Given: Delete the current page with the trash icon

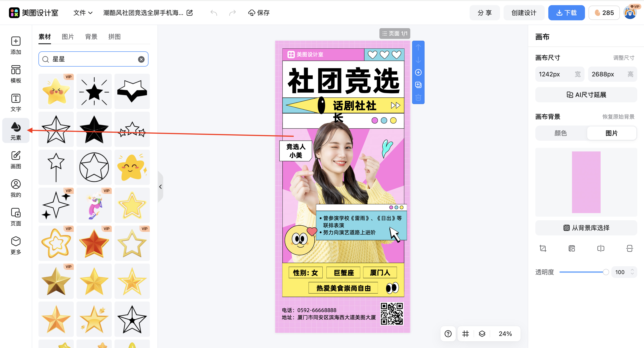Looking at the screenshot, I should (x=418, y=98).
